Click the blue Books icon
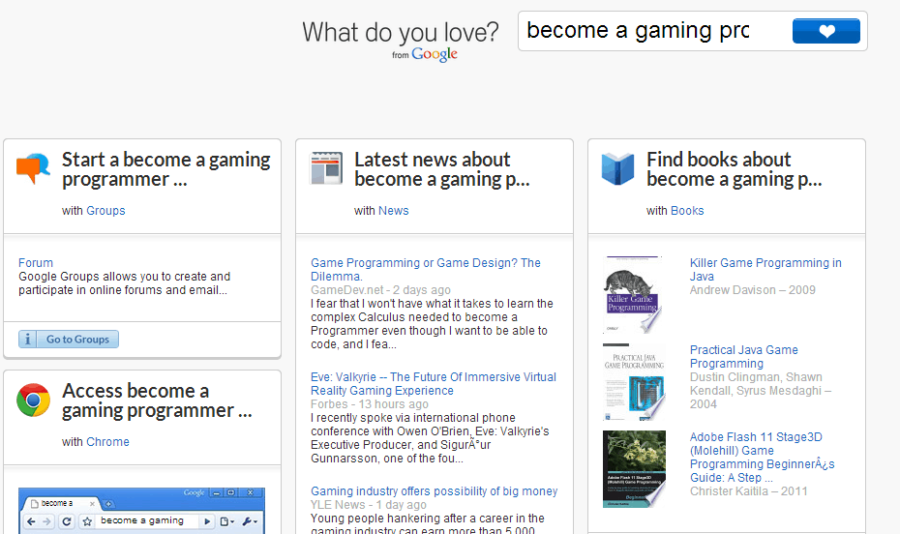 (617, 169)
